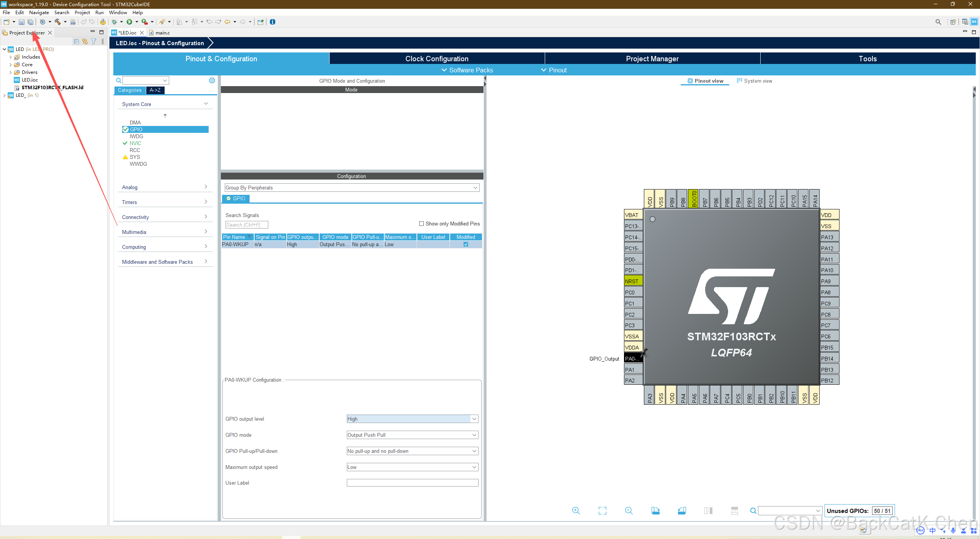Open the Software Packs dropdown menu

click(467, 70)
